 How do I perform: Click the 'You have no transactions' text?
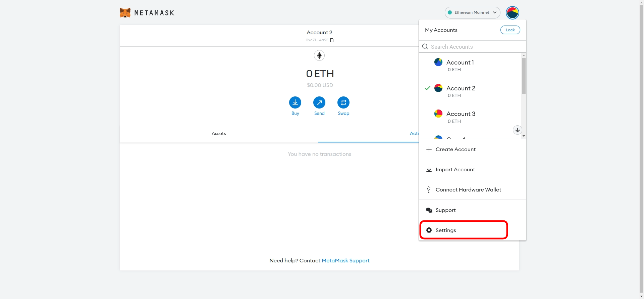click(319, 154)
